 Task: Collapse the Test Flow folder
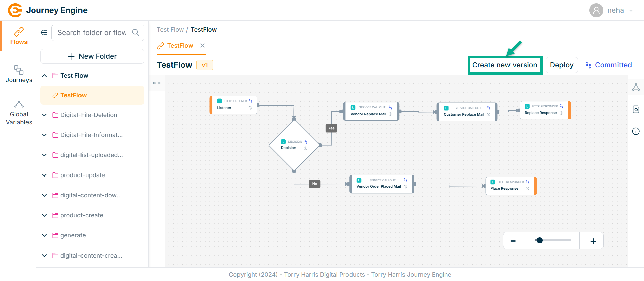(x=44, y=76)
